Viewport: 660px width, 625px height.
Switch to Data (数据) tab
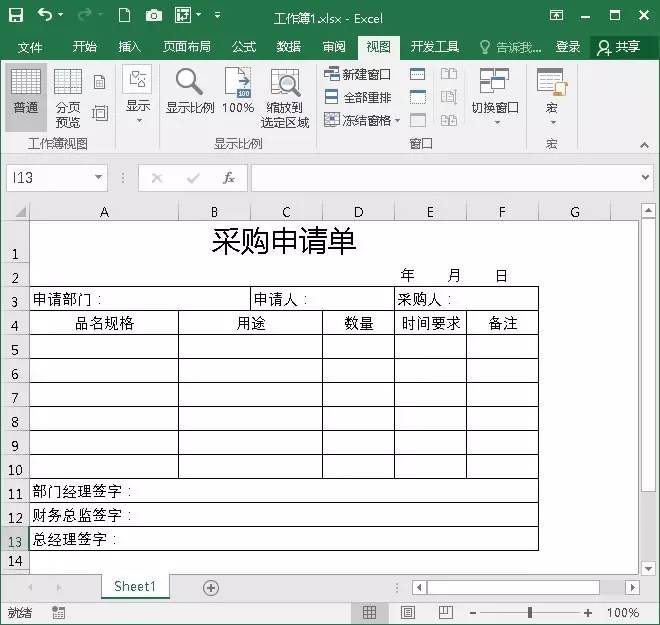pyautogui.click(x=289, y=47)
